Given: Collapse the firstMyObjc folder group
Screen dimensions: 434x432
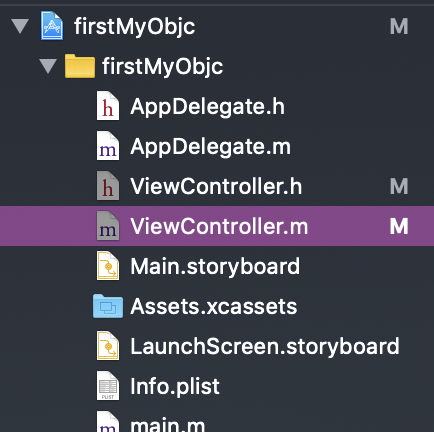Looking at the screenshot, I should click(x=48, y=66).
